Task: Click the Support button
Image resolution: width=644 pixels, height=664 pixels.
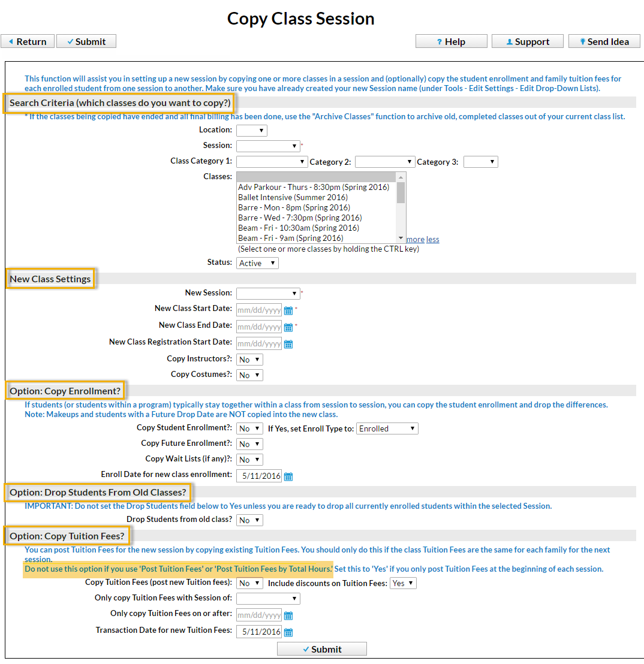Action: click(x=528, y=41)
